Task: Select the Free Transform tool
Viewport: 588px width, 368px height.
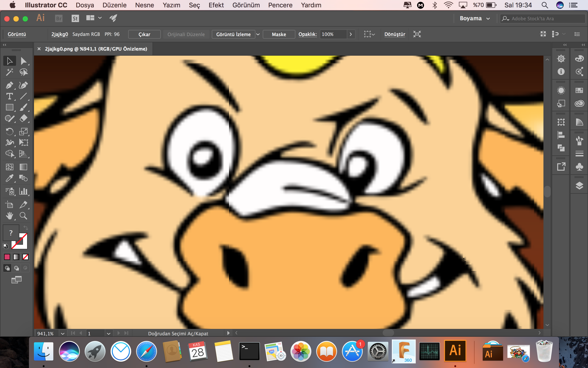Action: click(24, 143)
